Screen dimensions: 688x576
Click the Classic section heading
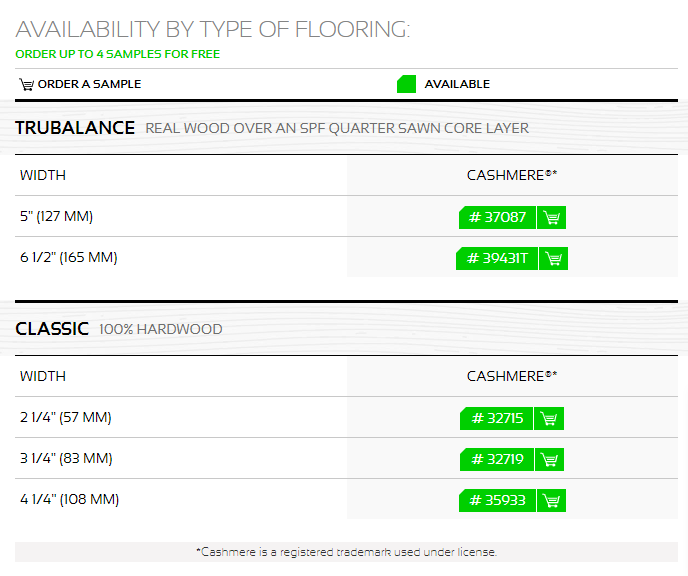click(x=52, y=329)
